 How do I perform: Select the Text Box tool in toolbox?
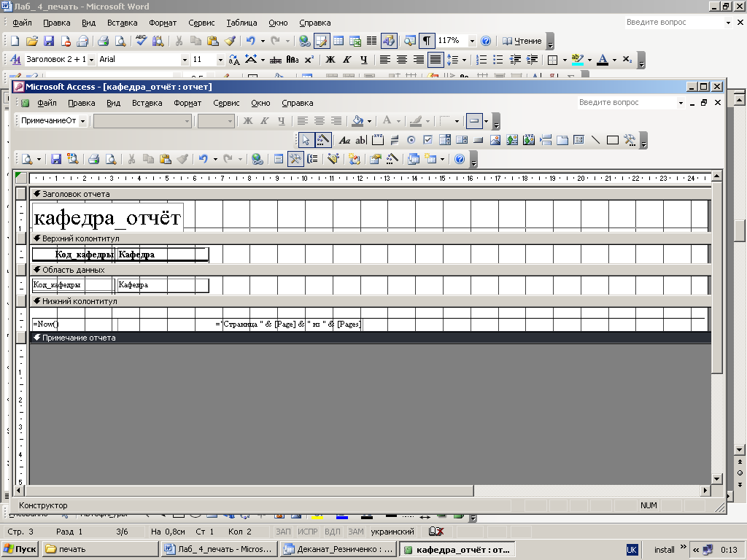[x=361, y=140]
